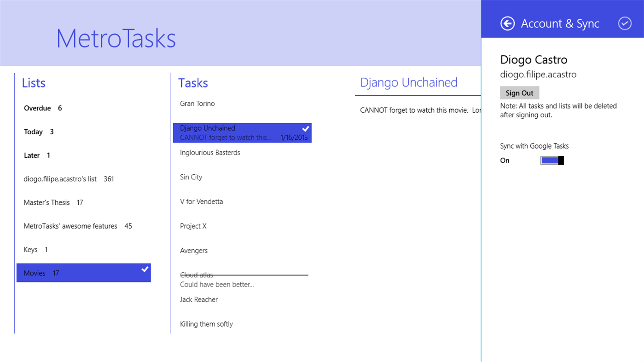Mark Gran Torino as completed
Image resolution: width=644 pixels, height=362 pixels.
tap(197, 103)
